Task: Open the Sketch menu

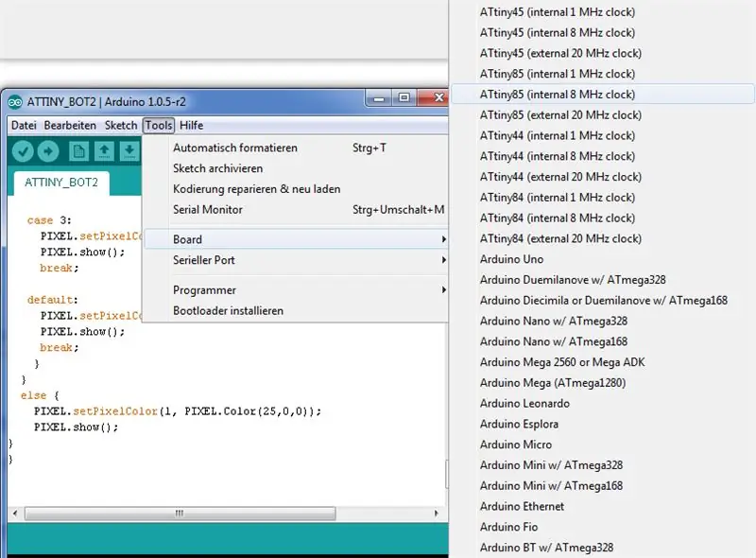Action: click(121, 126)
